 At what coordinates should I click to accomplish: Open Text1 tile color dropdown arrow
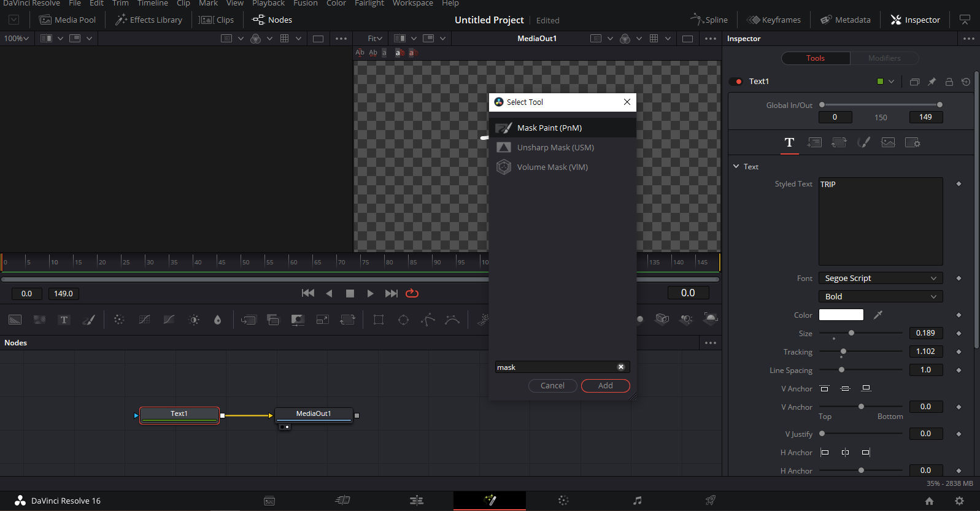pos(892,82)
